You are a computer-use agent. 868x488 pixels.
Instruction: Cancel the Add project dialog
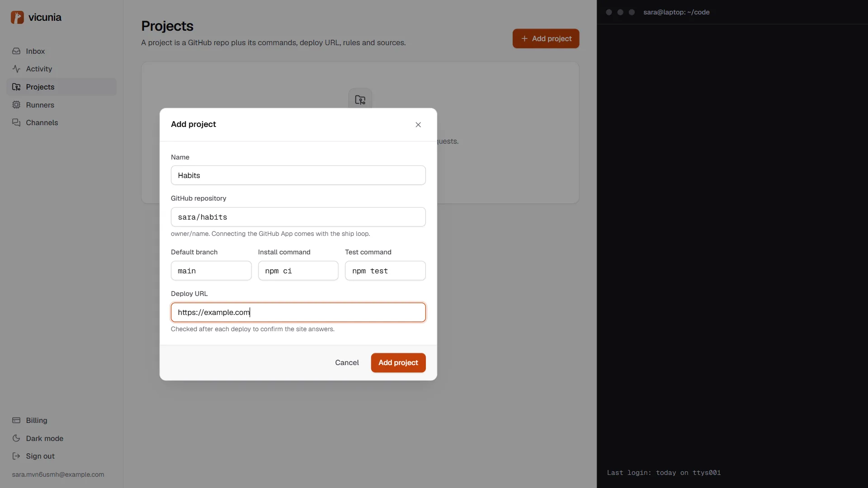coord(347,363)
